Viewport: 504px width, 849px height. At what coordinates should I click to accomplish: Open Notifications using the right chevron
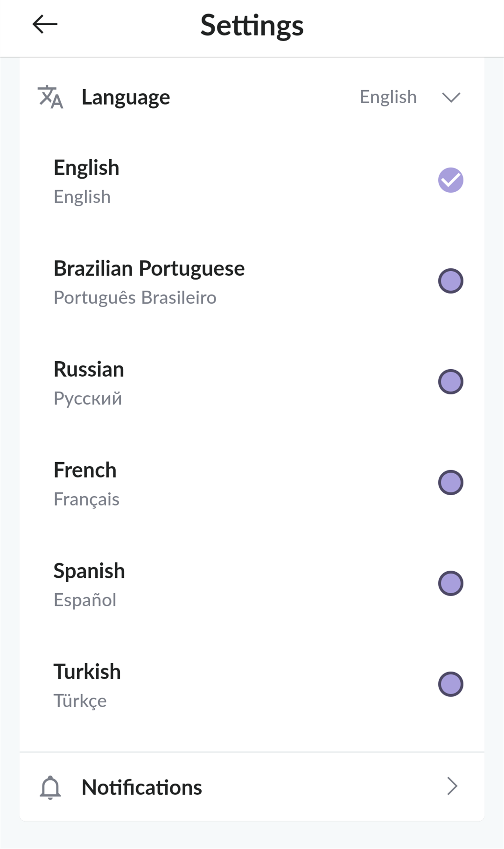point(452,786)
